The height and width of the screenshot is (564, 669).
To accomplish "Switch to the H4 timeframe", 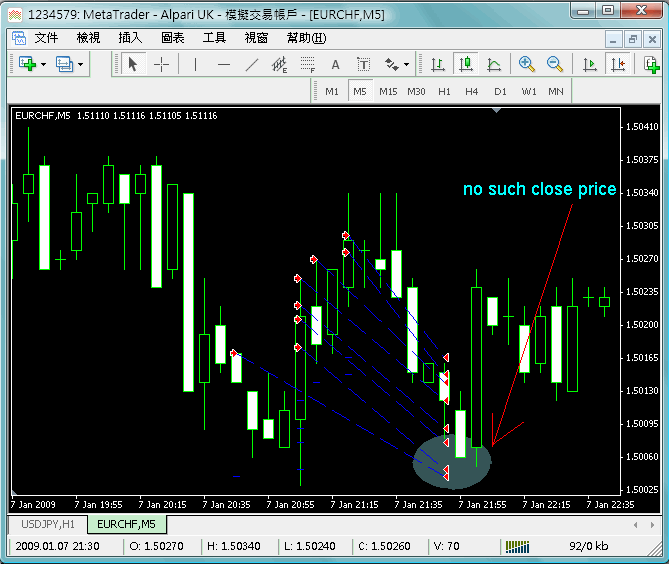I will 471,91.
